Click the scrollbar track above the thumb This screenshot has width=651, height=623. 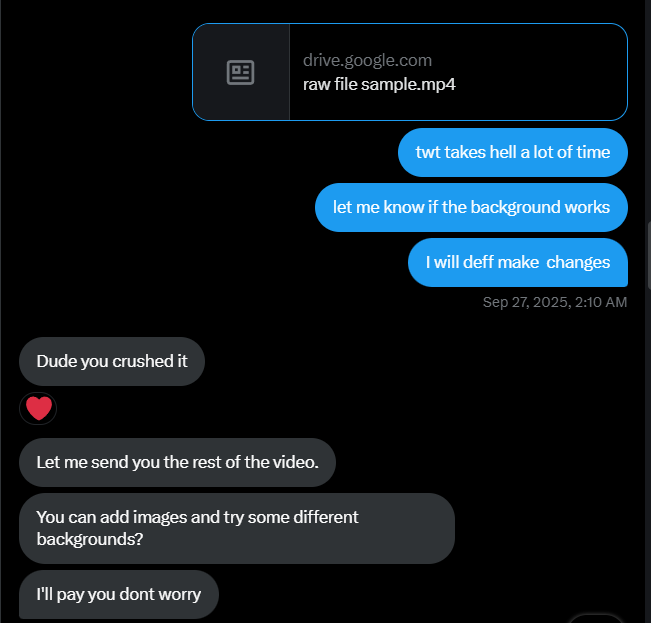(x=649, y=111)
